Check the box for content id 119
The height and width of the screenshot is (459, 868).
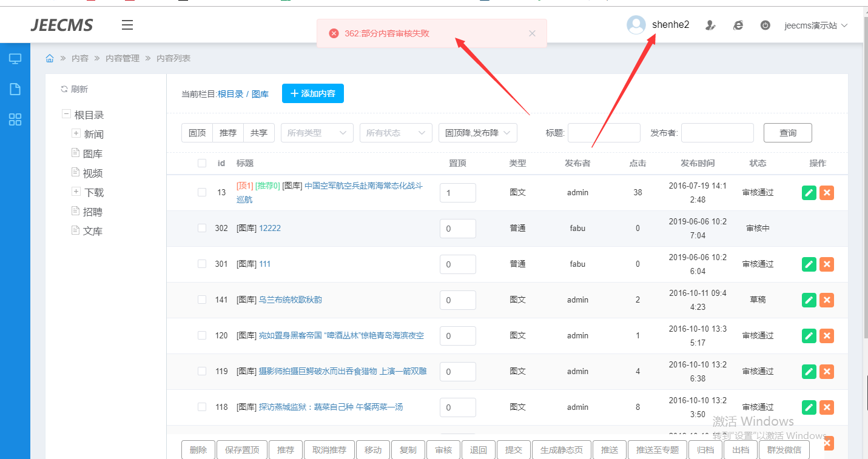pyautogui.click(x=202, y=371)
